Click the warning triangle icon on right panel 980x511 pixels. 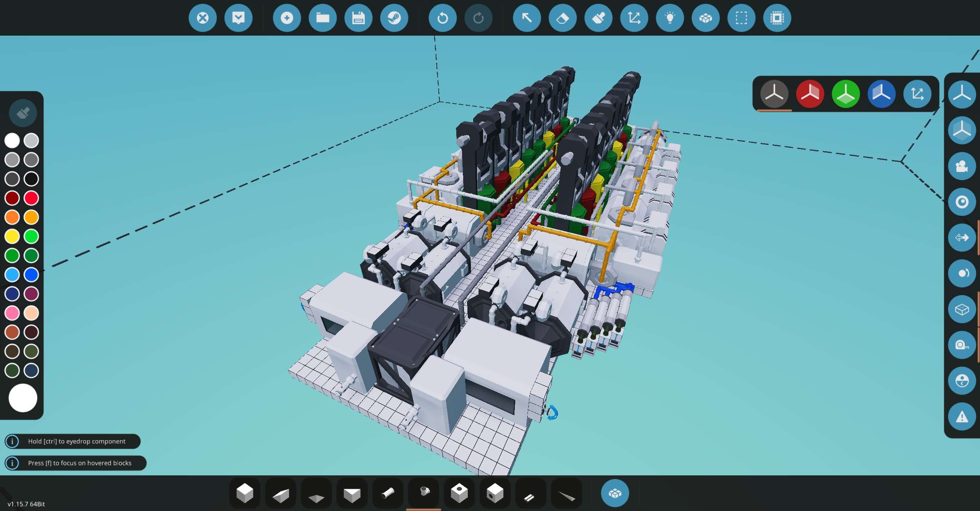[962, 416]
